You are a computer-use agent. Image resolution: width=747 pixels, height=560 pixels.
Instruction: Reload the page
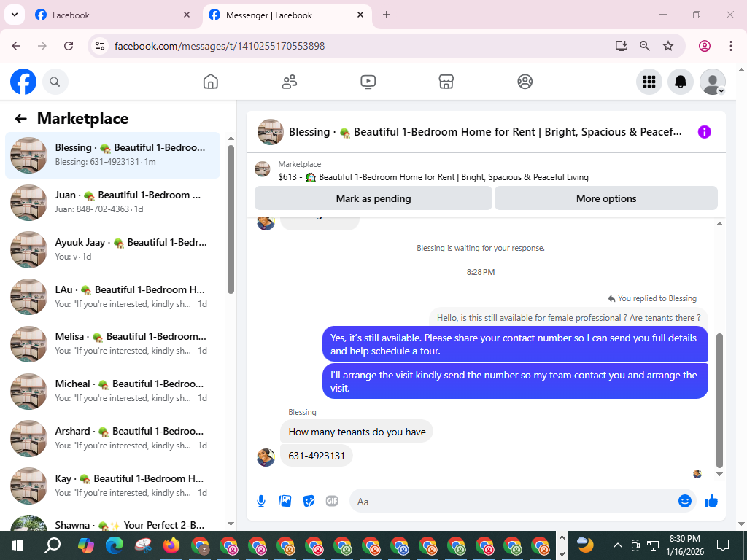click(x=69, y=46)
